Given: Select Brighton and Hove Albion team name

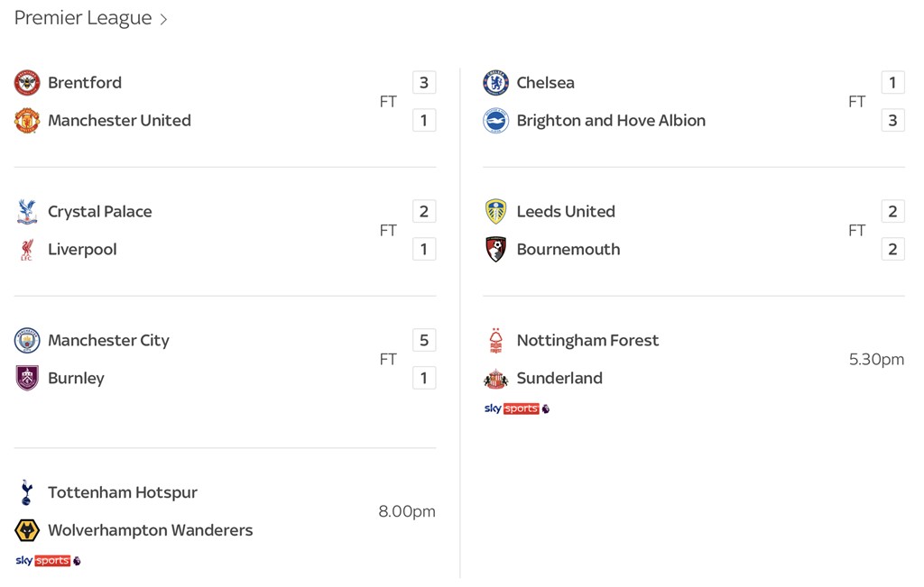Looking at the screenshot, I should (x=611, y=121).
